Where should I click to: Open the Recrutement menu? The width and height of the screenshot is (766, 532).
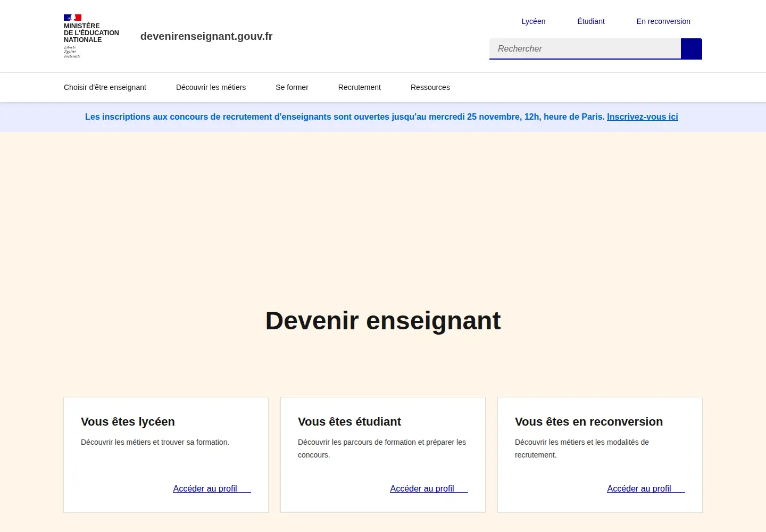[360, 87]
